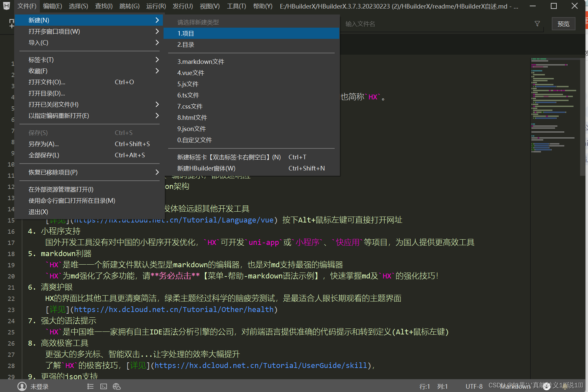Viewport: 588px width, 392px height.
Task: Click the 列:1 status bar entry
Action: 442,386
